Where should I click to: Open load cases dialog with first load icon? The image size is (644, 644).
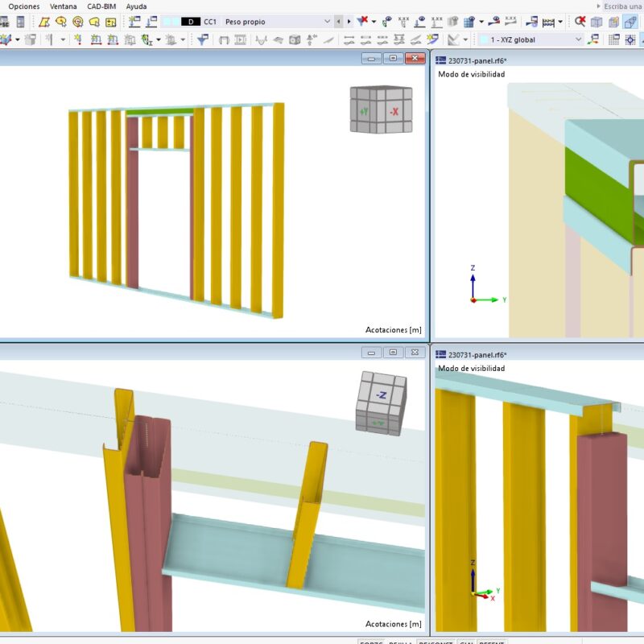134,22
